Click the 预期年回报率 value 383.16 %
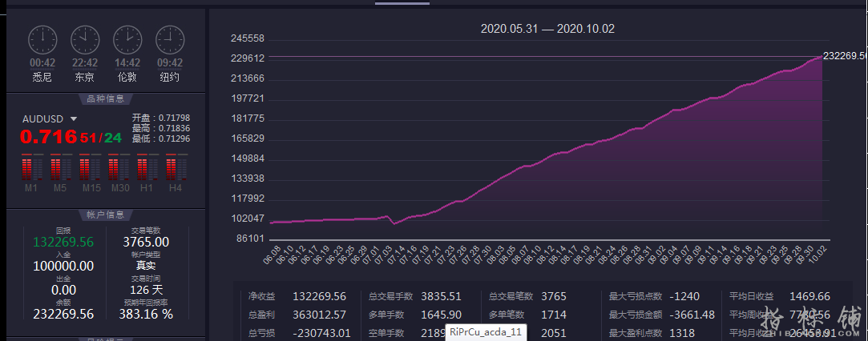Screen dimensions: 868x341 146,314
